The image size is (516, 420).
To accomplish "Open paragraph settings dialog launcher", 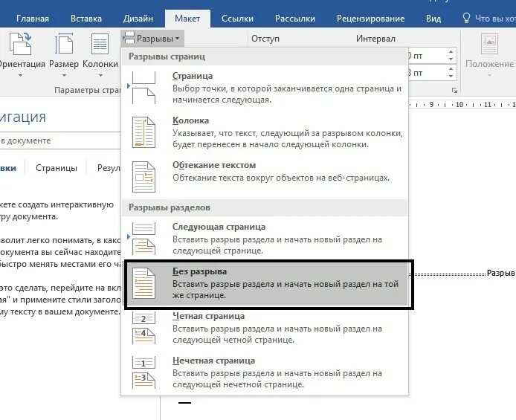I will point(454,91).
